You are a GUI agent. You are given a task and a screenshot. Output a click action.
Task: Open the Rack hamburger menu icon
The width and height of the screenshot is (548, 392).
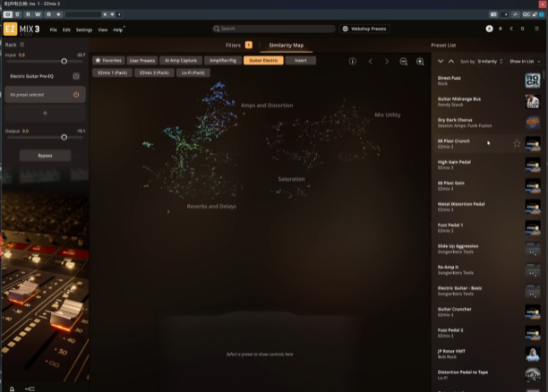[22, 44]
